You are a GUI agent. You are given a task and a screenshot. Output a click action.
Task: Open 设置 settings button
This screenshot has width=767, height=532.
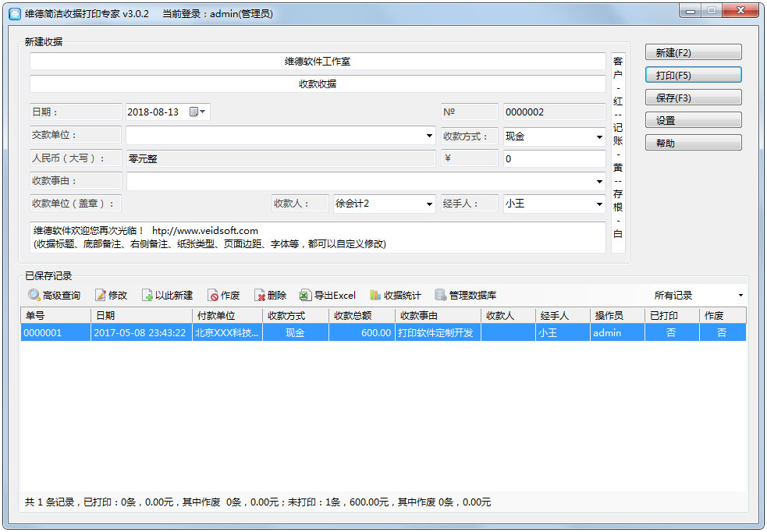point(693,120)
